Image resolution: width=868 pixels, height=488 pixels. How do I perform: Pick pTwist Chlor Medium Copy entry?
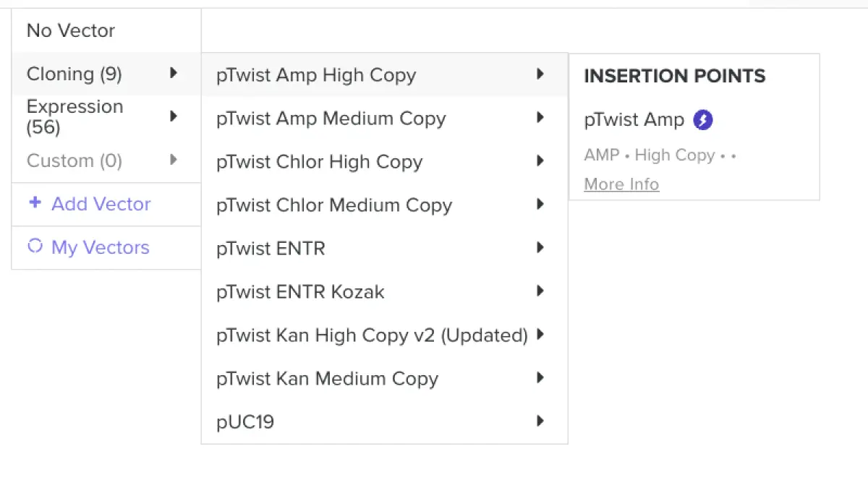coord(334,205)
